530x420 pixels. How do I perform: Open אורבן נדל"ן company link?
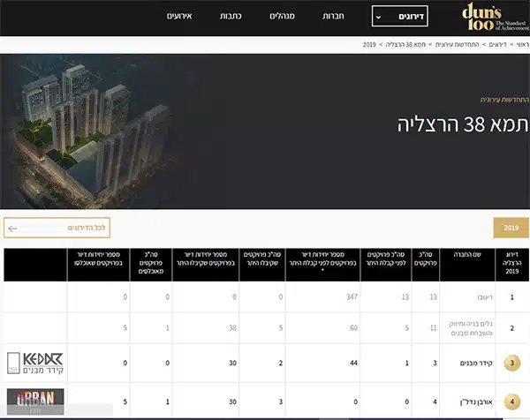click(x=476, y=401)
